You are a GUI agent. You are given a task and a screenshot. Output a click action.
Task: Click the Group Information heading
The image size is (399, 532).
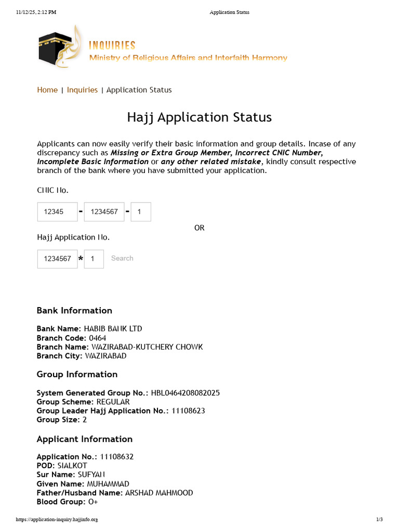point(77,374)
